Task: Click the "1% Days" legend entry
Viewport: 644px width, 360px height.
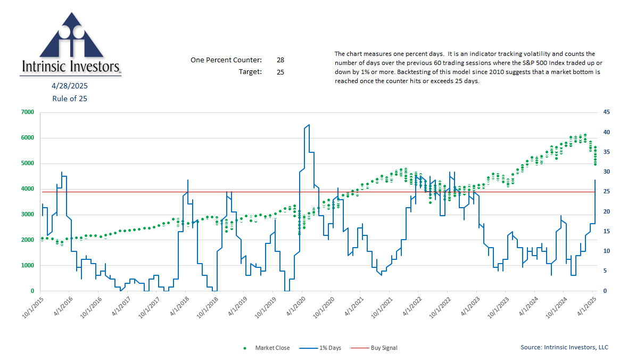Action: 320,348
